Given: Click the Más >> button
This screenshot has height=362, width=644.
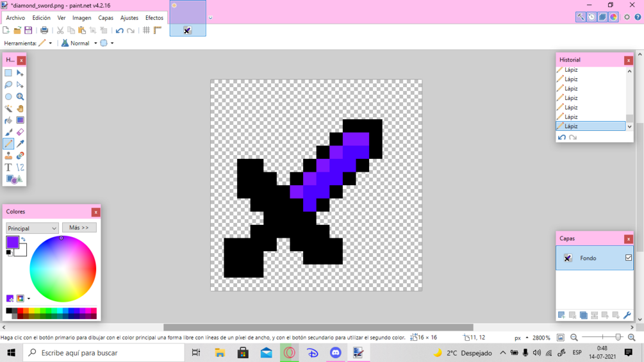Looking at the screenshot, I should (x=79, y=227).
